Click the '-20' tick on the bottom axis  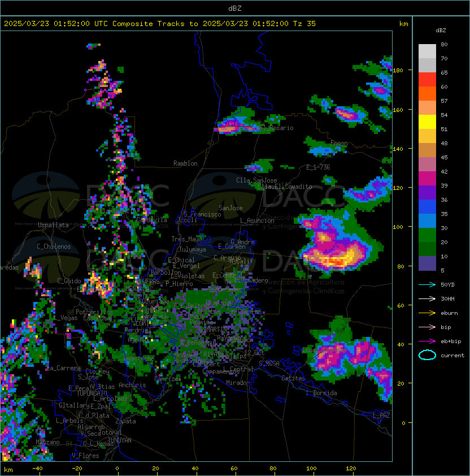pos(77,469)
